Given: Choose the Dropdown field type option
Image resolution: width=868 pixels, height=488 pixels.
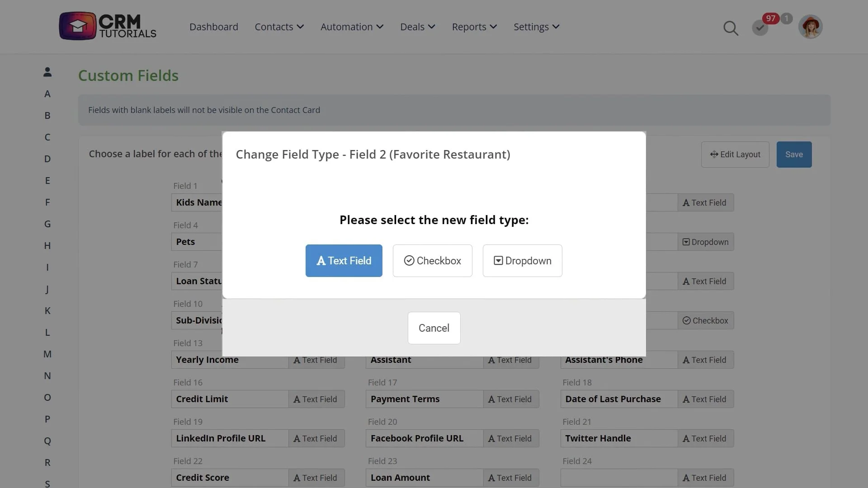Looking at the screenshot, I should pos(522,261).
